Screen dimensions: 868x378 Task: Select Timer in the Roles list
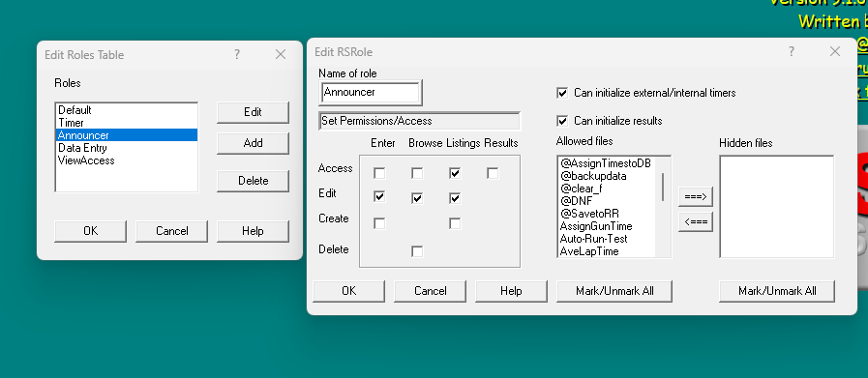coord(127,123)
